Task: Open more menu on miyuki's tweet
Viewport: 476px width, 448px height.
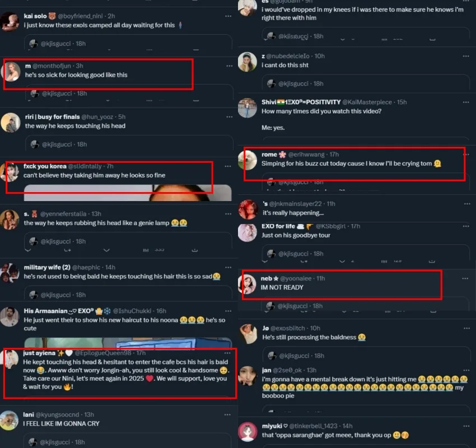Action: [x=466, y=426]
